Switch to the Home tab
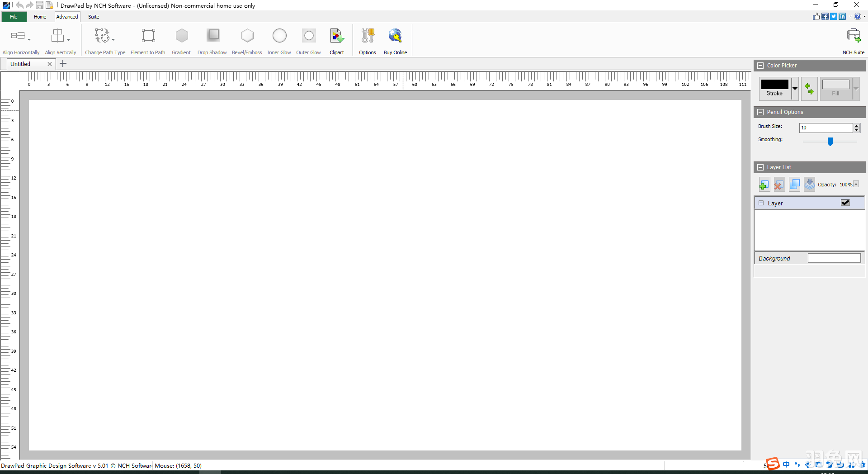 tap(40, 17)
